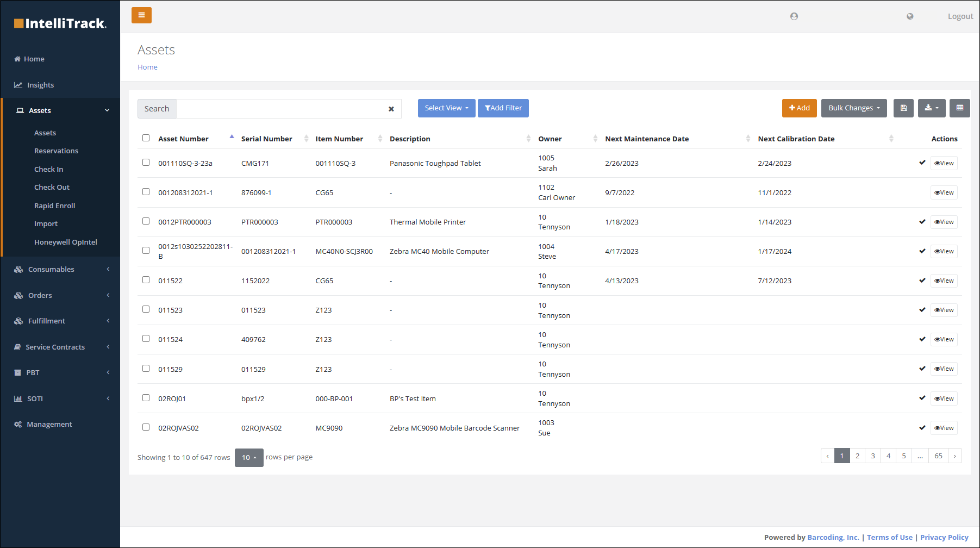The image size is (980, 548).
Task: Sort by Owner column arrows
Action: (595, 139)
